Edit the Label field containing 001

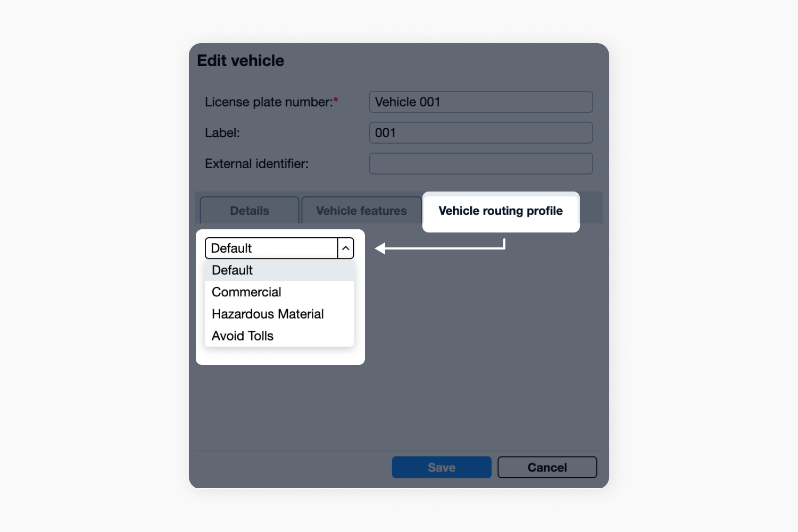point(480,132)
